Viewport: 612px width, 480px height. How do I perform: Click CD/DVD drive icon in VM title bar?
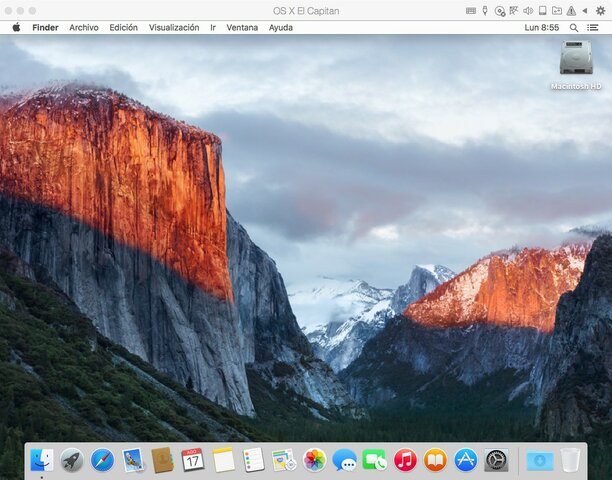coord(500,11)
